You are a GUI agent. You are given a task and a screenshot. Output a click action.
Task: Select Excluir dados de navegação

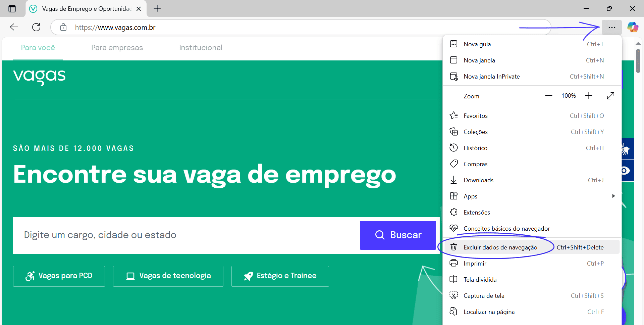(x=500, y=247)
